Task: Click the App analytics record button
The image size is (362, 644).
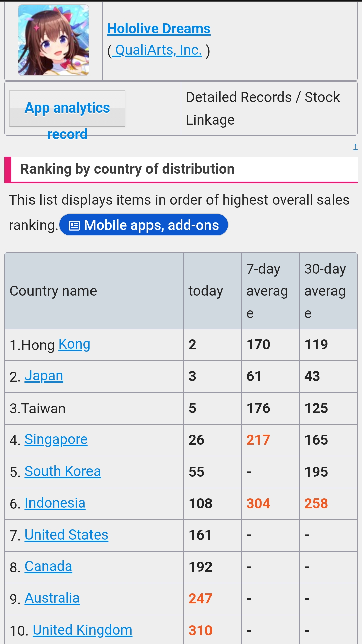Action: point(67,108)
